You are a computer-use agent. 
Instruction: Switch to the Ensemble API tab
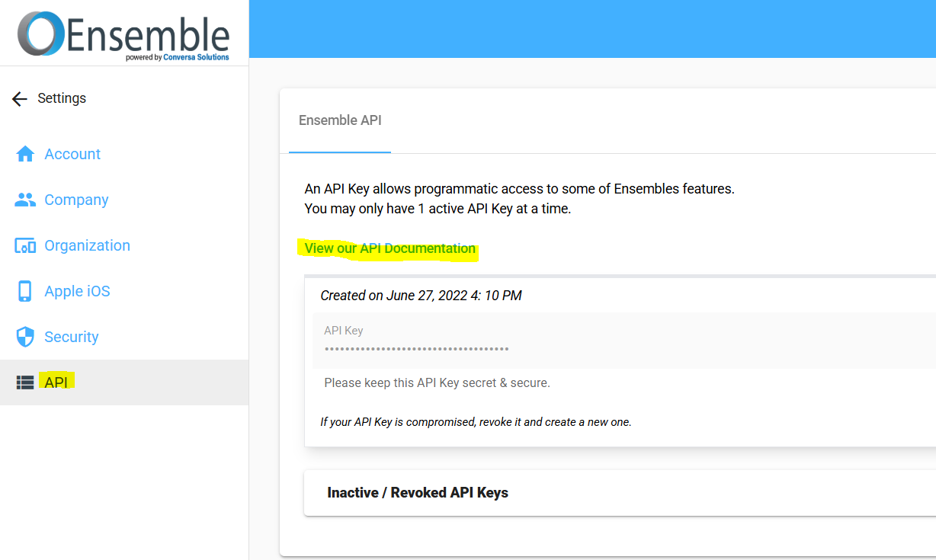point(340,120)
